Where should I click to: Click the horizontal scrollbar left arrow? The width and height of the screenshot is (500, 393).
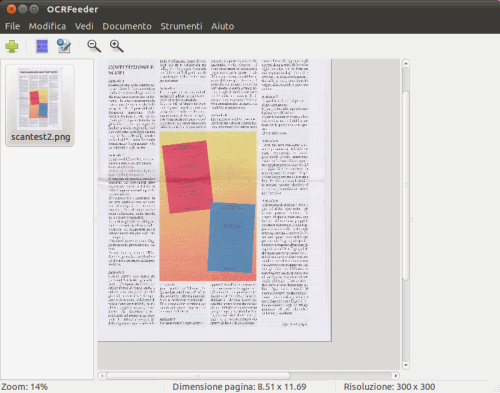click(102, 376)
